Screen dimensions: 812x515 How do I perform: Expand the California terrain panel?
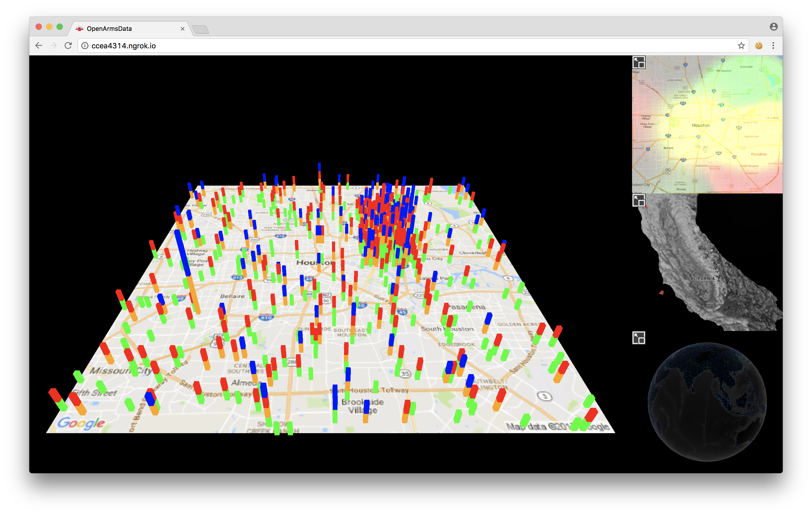click(638, 201)
